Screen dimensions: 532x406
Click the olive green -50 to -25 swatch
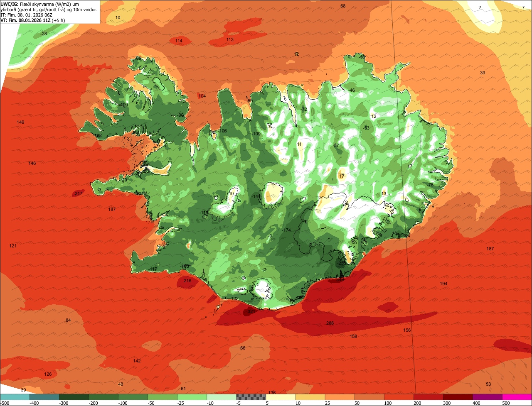(x=163, y=397)
